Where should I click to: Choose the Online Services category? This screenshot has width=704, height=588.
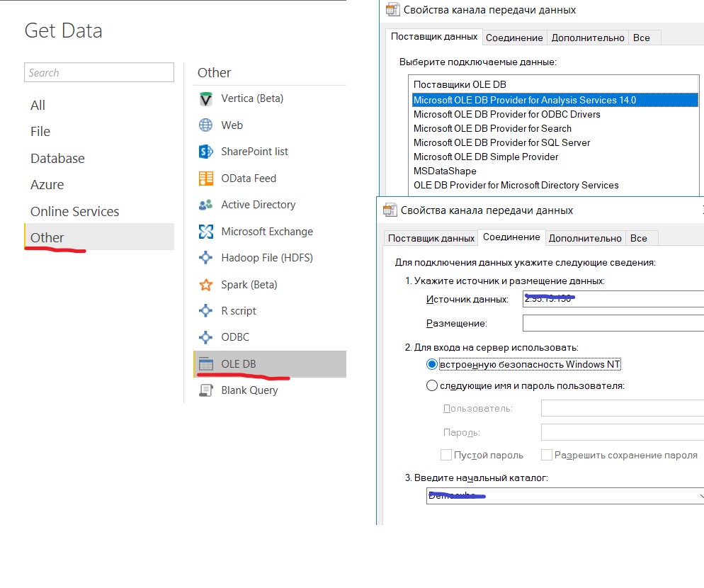click(74, 211)
